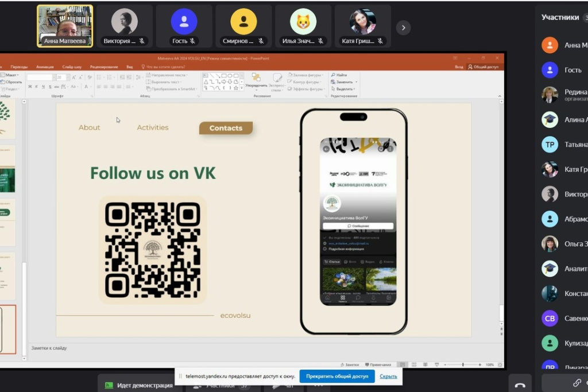Click the increase list indent icon
Screen dimensions: 588x392
pos(129,77)
